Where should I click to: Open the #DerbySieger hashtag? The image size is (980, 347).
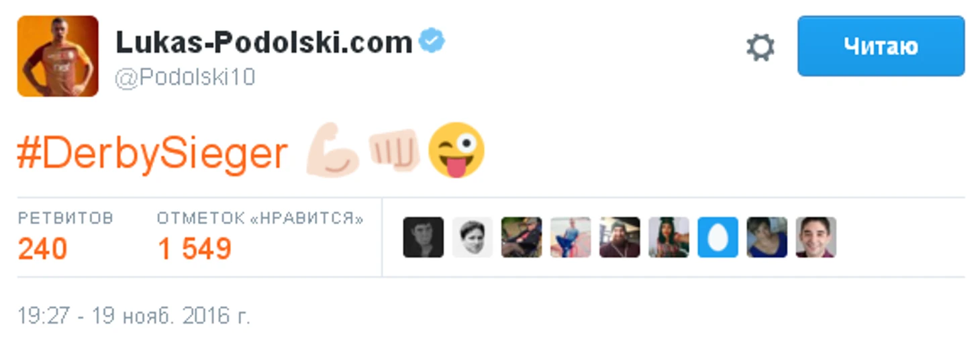click(152, 154)
